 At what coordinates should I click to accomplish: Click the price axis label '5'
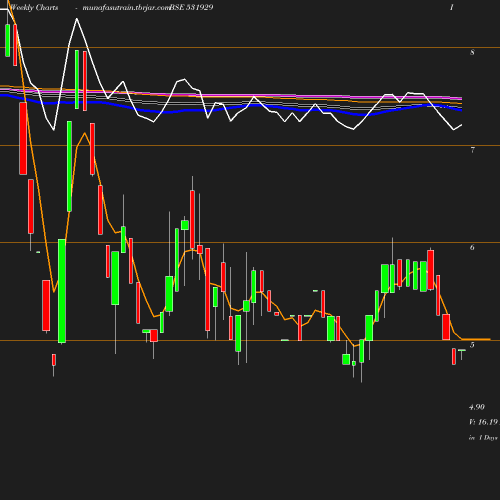[x=472, y=345]
